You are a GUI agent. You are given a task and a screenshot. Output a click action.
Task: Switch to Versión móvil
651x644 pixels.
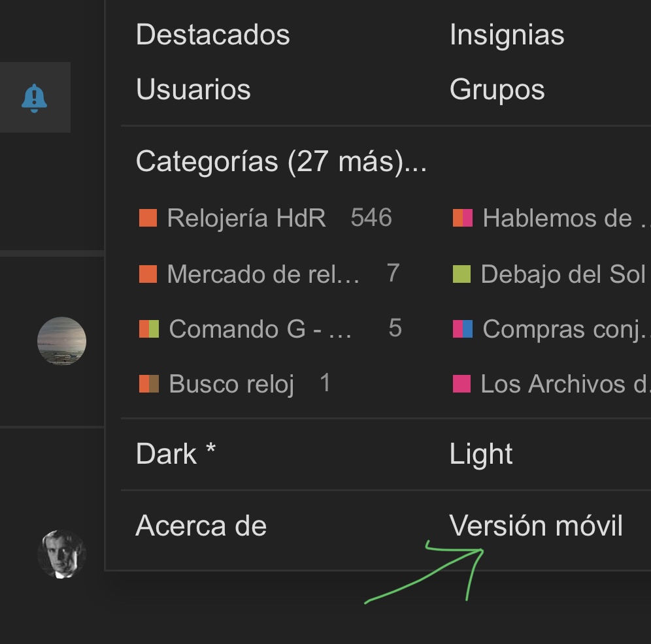pyautogui.click(x=536, y=525)
